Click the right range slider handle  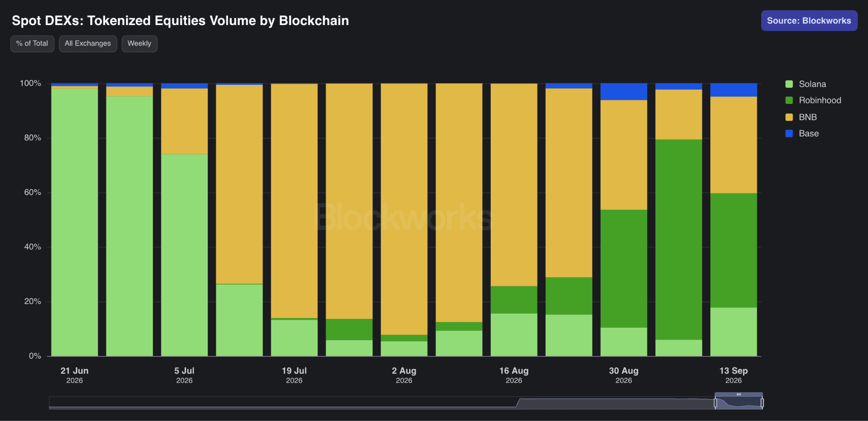[762, 403]
